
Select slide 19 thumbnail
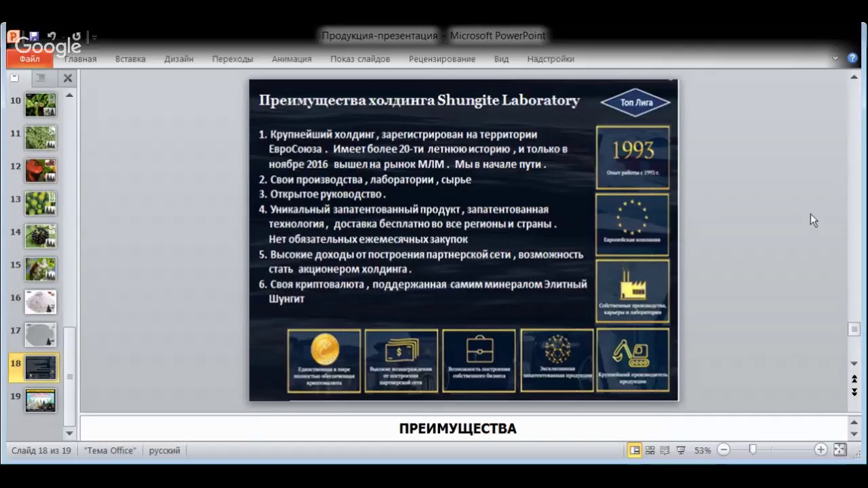(41, 400)
